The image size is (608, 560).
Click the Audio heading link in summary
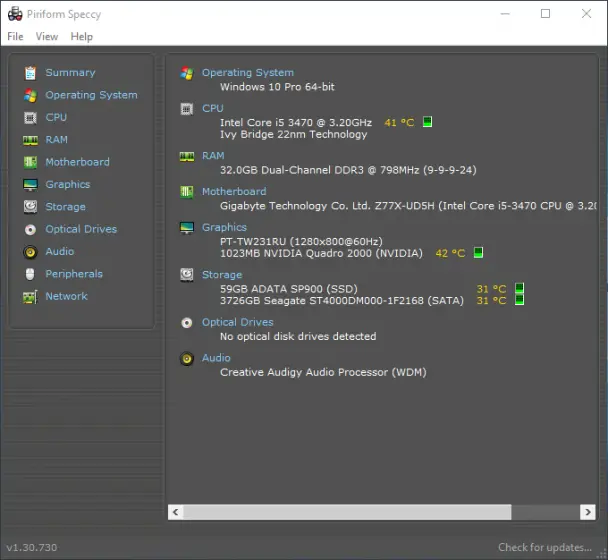pyautogui.click(x=216, y=358)
